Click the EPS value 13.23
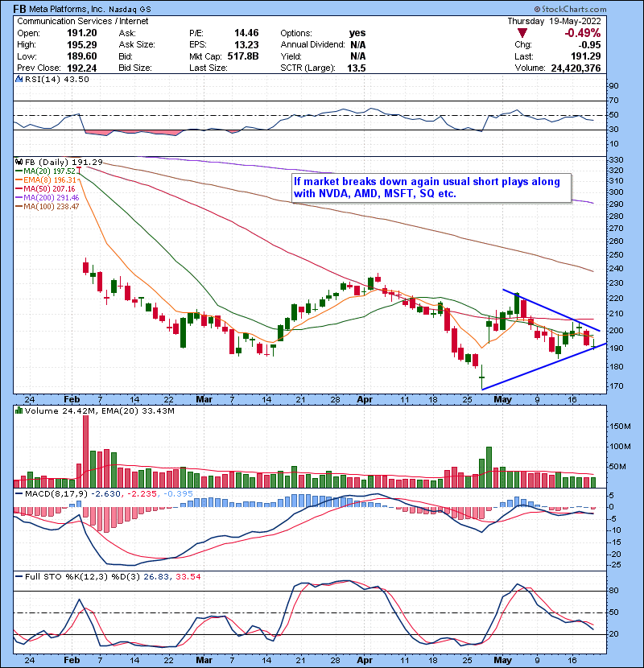The height and width of the screenshot is (668, 644). tap(246, 45)
